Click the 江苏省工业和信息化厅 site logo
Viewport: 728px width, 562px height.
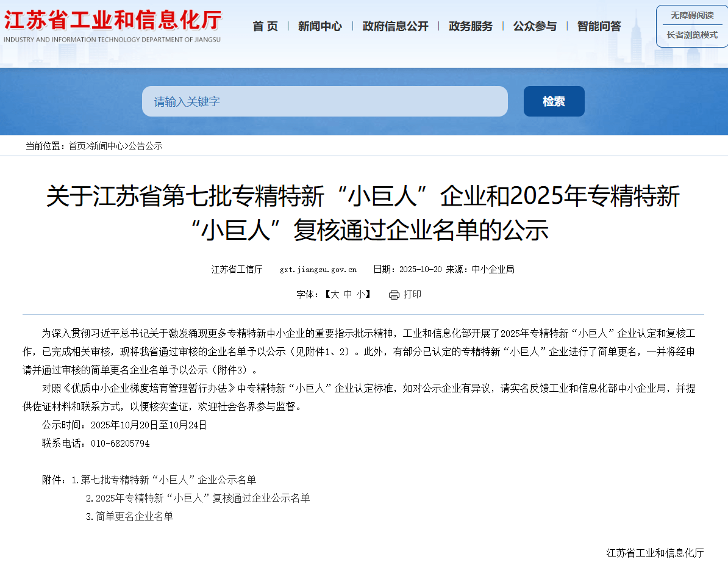[112, 26]
